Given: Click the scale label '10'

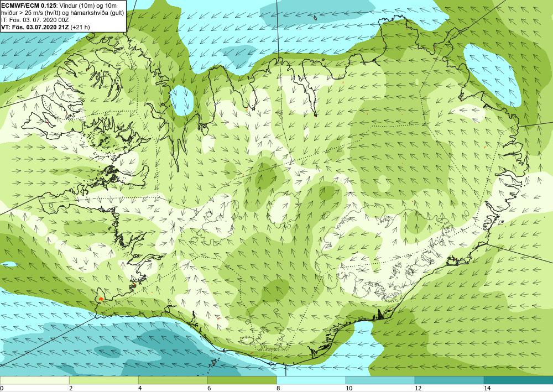Looking at the screenshot, I should pos(349,388).
